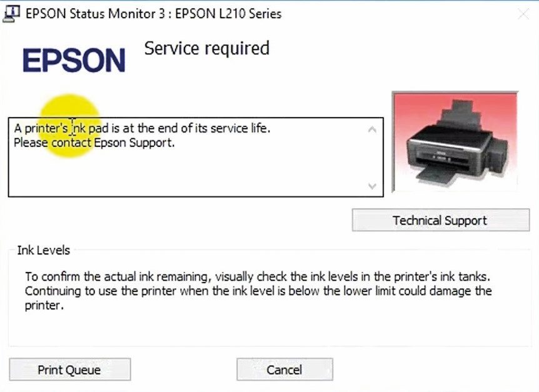
Task: Click the ink pad error message text
Action: tap(143, 128)
